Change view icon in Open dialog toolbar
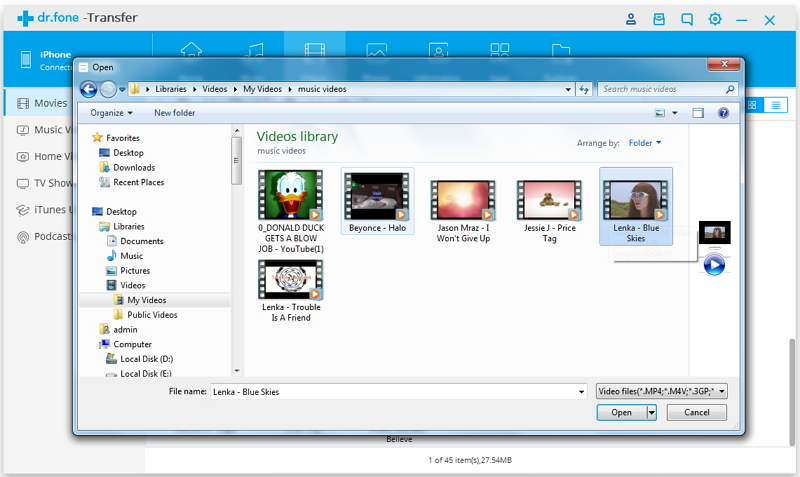This screenshot has height=477, width=800. 660,113
